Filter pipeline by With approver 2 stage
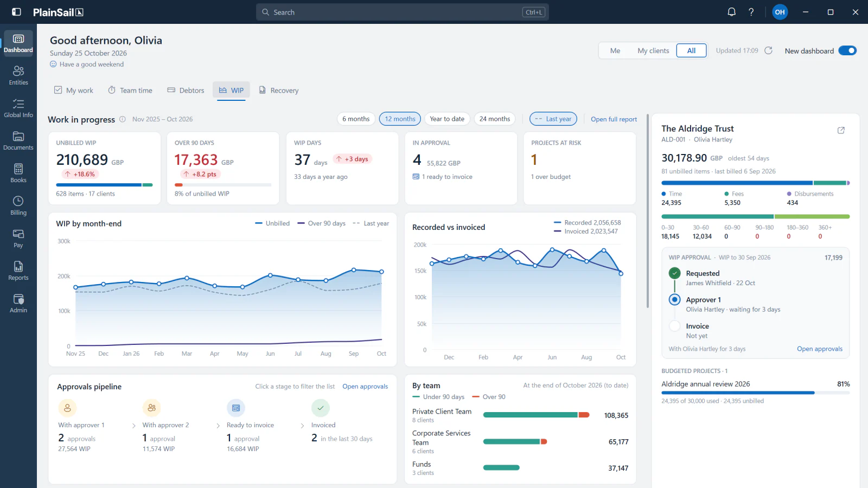 176,426
